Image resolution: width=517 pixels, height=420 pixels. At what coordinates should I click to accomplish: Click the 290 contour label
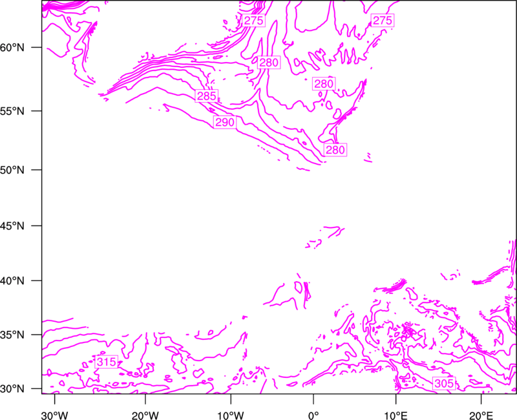(x=225, y=122)
